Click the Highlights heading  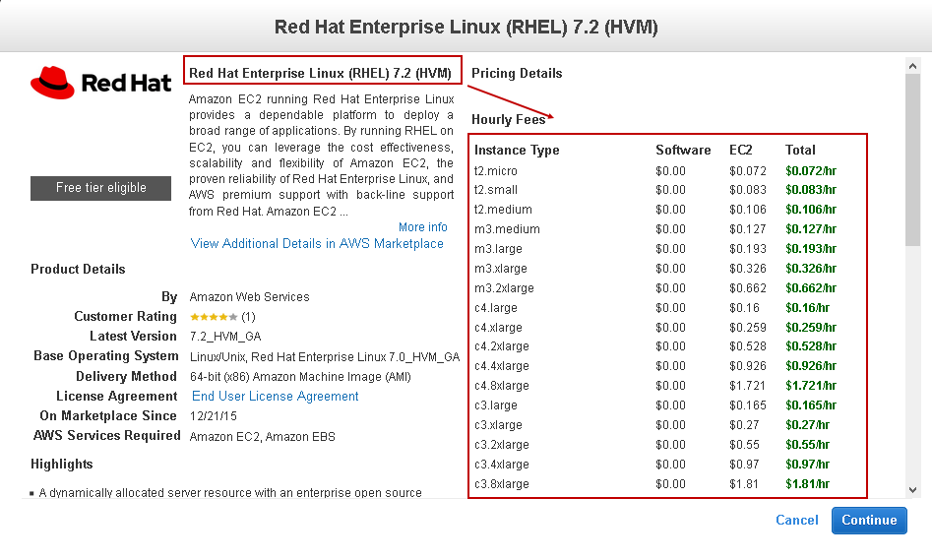tap(62, 465)
